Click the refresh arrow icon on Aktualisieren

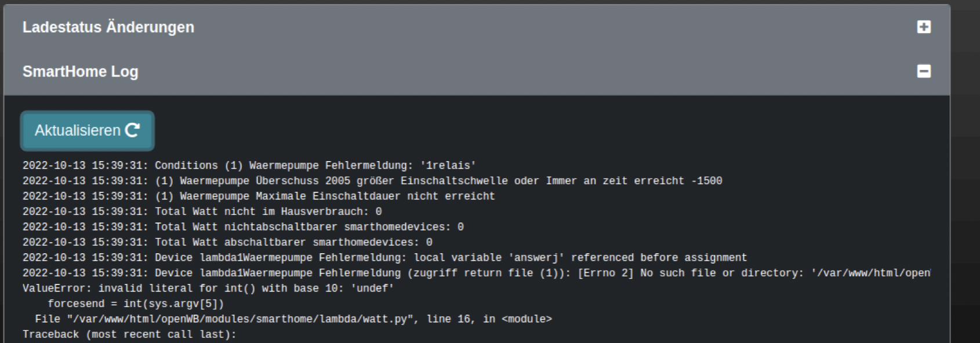point(133,130)
